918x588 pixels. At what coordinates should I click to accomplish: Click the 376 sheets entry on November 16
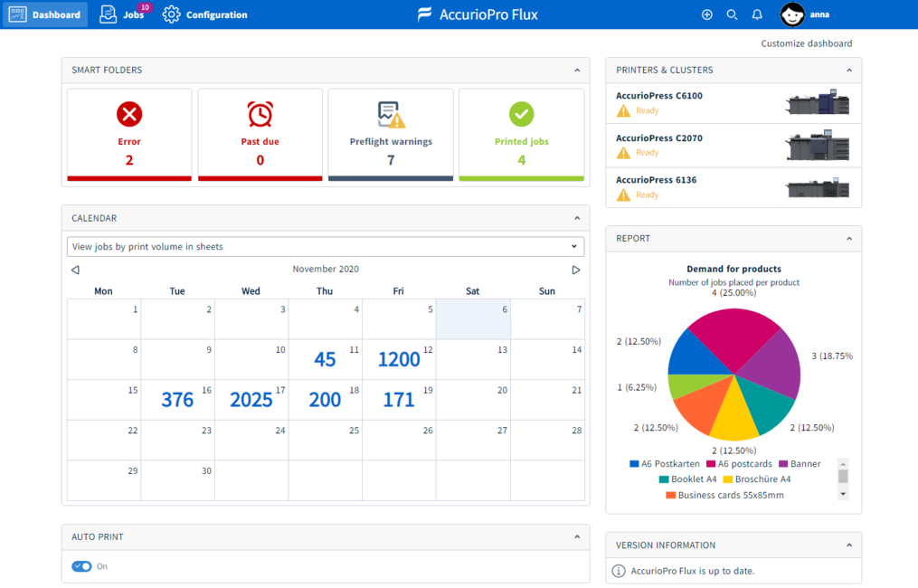[177, 400]
